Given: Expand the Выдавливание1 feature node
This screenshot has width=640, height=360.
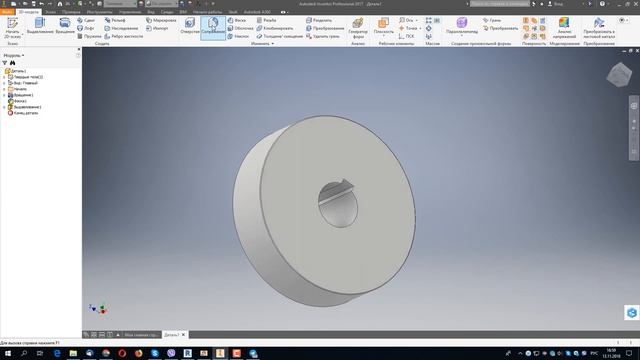Looking at the screenshot, I should point(4,107).
